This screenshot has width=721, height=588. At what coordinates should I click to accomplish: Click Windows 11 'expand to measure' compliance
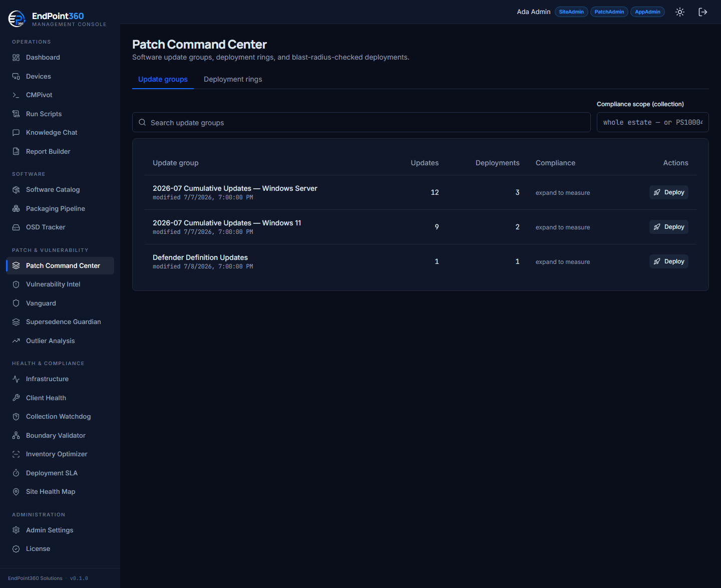tap(563, 227)
